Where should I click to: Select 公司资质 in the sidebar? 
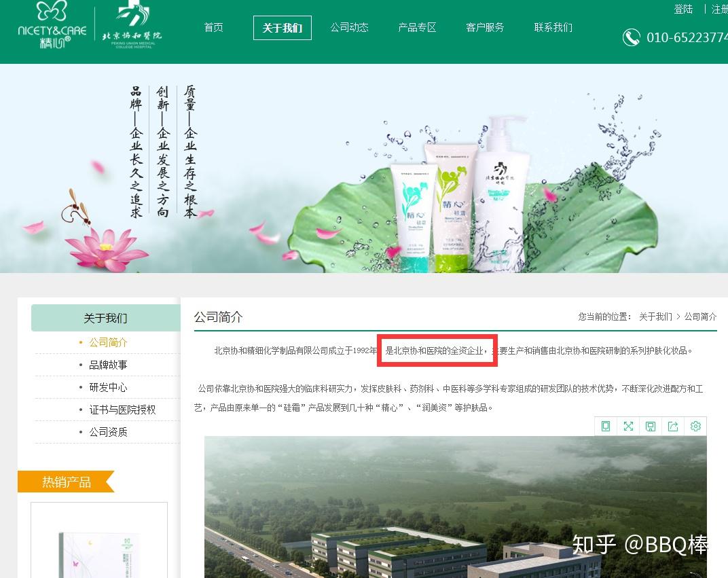pyautogui.click(x=108, y=432)
